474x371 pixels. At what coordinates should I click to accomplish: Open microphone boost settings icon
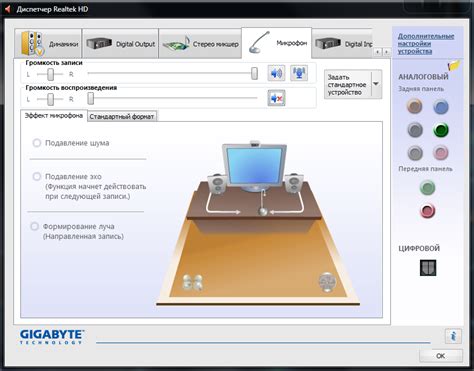(299, 73)
